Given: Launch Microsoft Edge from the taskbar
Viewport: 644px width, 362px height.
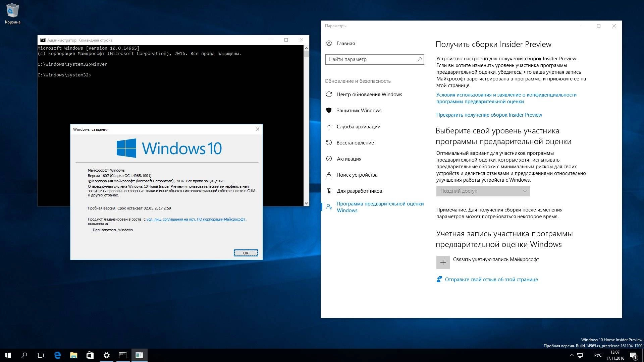Looking at the screenshot, I should (57, 355).
